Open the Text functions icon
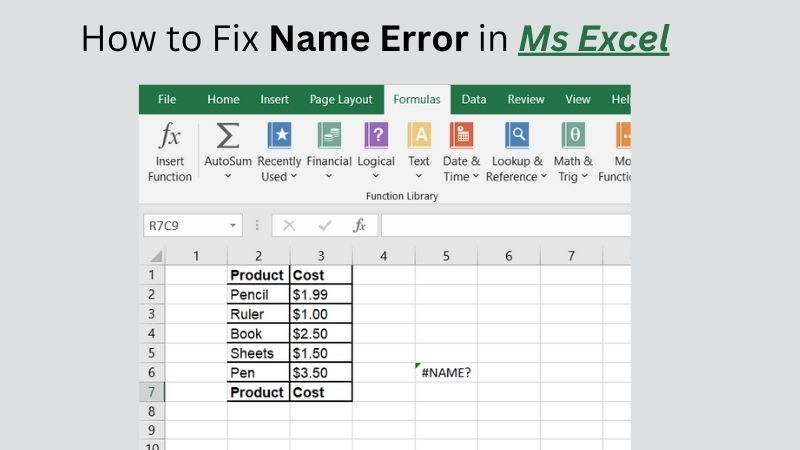This screenshot has height=450, width=800. point(419,135)
